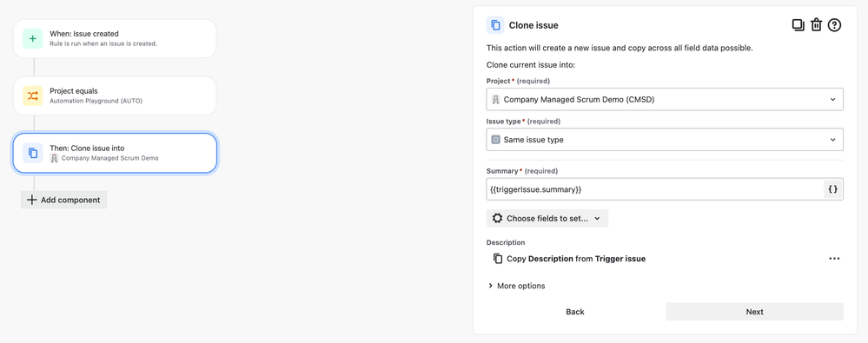Click the smart value braces icon
This screenshot has height=343, width=868.
tap(832, 189)
